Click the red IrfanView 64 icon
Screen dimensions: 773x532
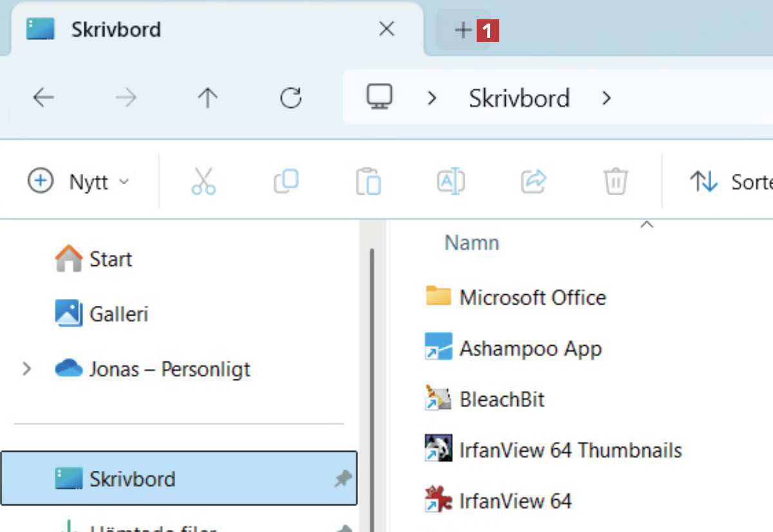click(x=439, y=499)
